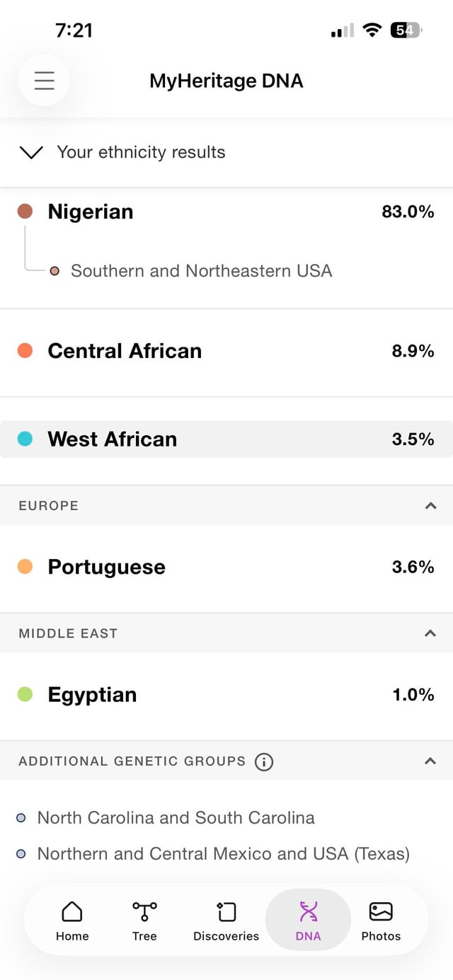Screen dimensions: 453x980
Task: Open the hamburger menu icon
Action: pyautogui.click(x=44, y=80)
